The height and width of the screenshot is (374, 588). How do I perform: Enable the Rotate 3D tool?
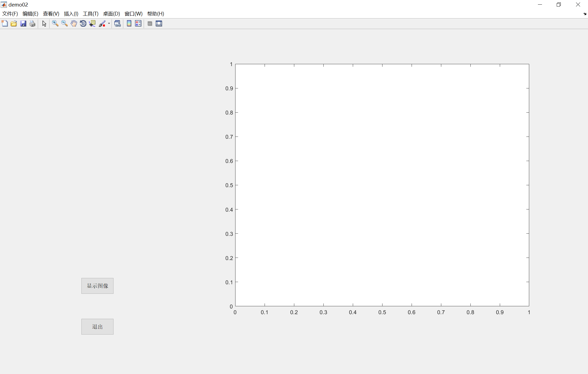83,24
